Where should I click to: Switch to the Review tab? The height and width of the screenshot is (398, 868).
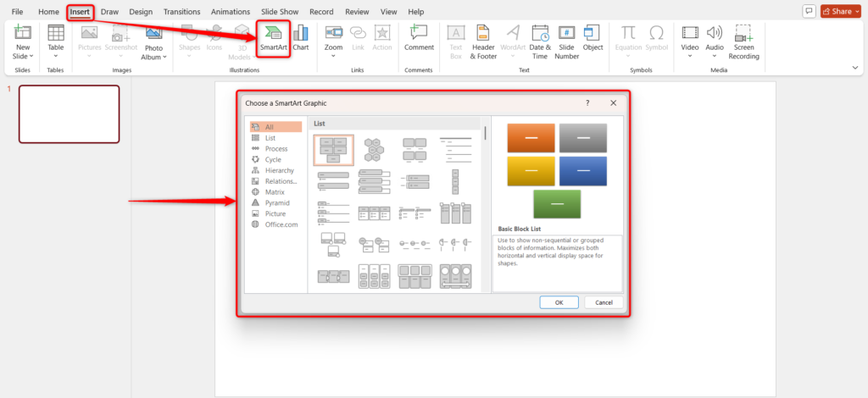(357, 12)
